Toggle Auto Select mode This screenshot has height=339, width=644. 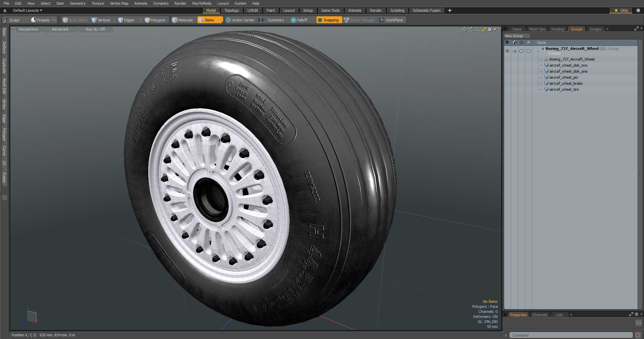(75, 20)
